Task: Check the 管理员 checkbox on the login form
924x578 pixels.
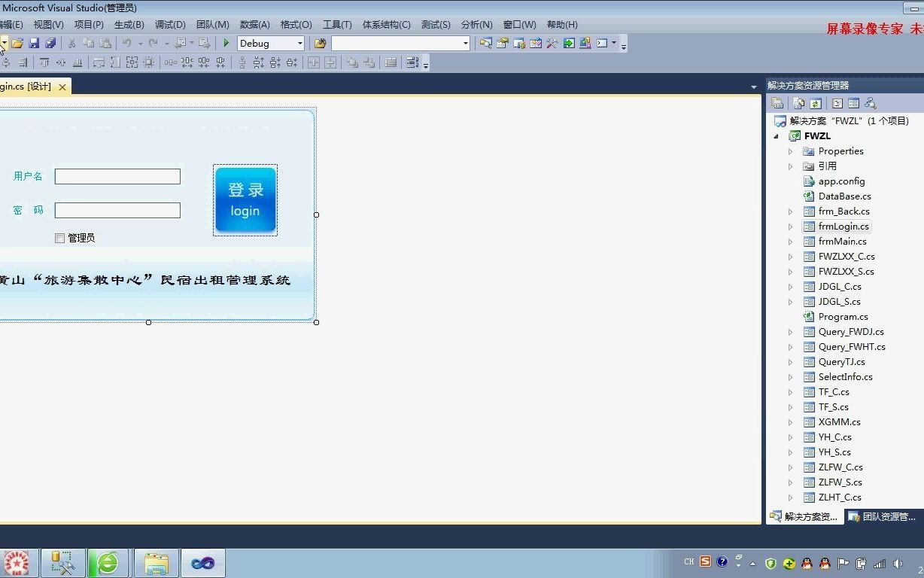Action: click(x=59, y=238)
